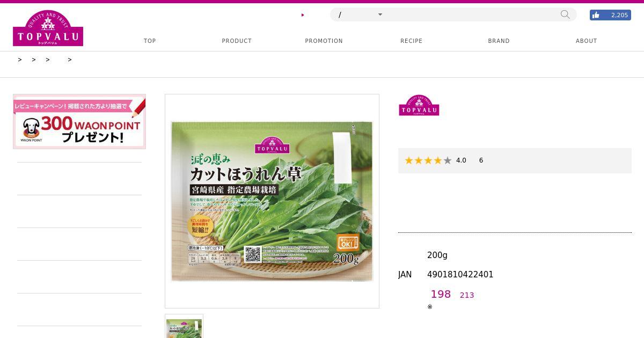644x338 pixels.
Task: Click JAN code 4901810422401
Action: pos(460,275)
